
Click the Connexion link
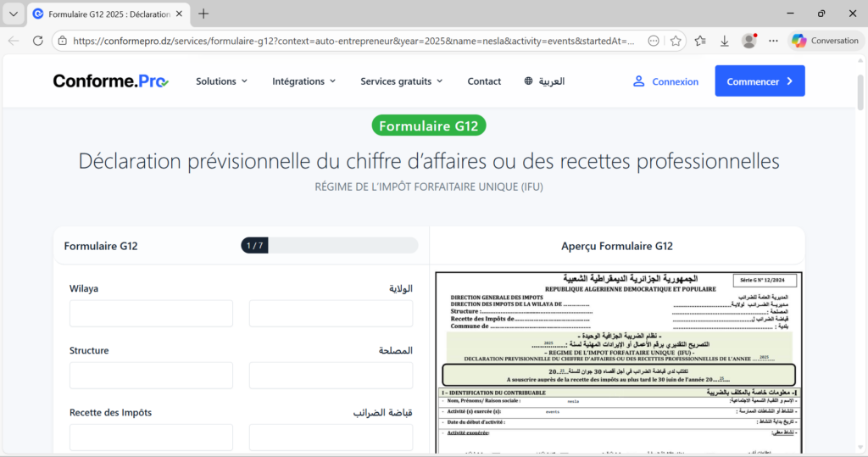[665, 81]
